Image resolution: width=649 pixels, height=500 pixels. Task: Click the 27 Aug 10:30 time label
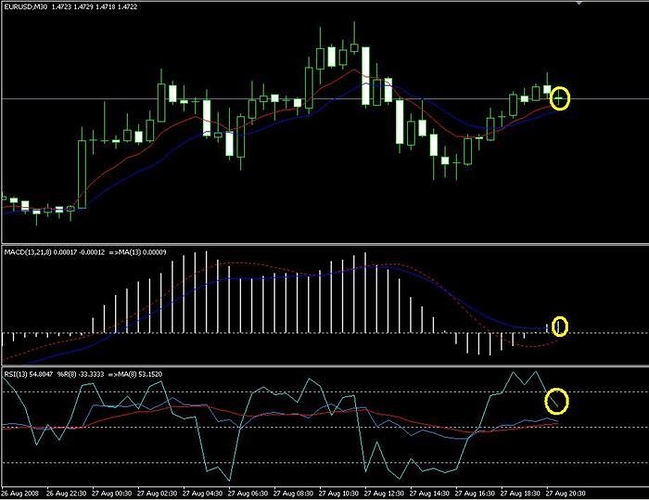(339, 493)
